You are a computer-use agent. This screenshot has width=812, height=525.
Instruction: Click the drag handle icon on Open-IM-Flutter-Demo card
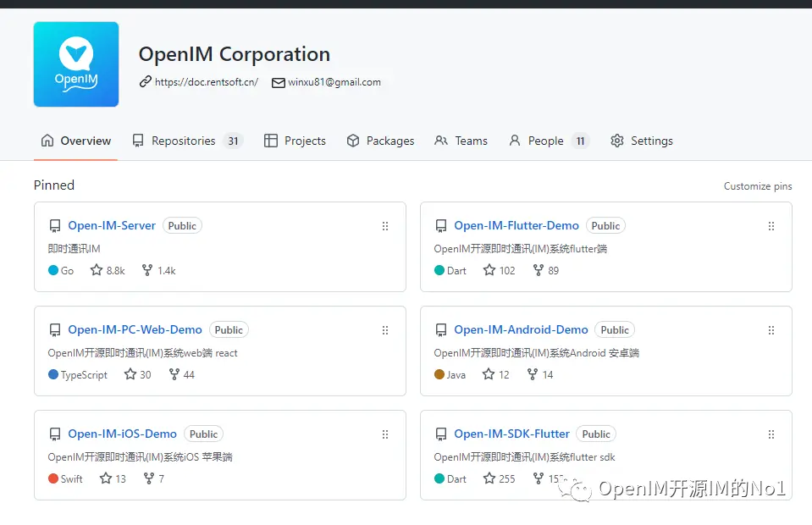771,226
